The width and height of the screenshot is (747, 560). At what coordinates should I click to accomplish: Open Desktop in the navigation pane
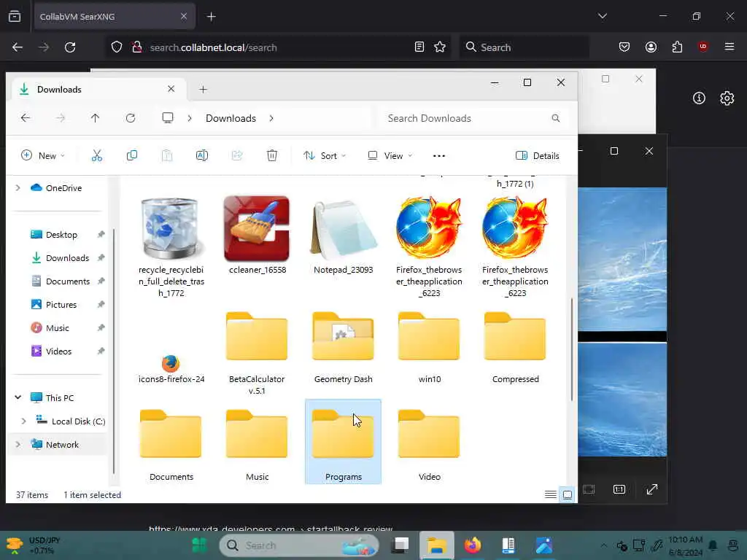(61, 235)
